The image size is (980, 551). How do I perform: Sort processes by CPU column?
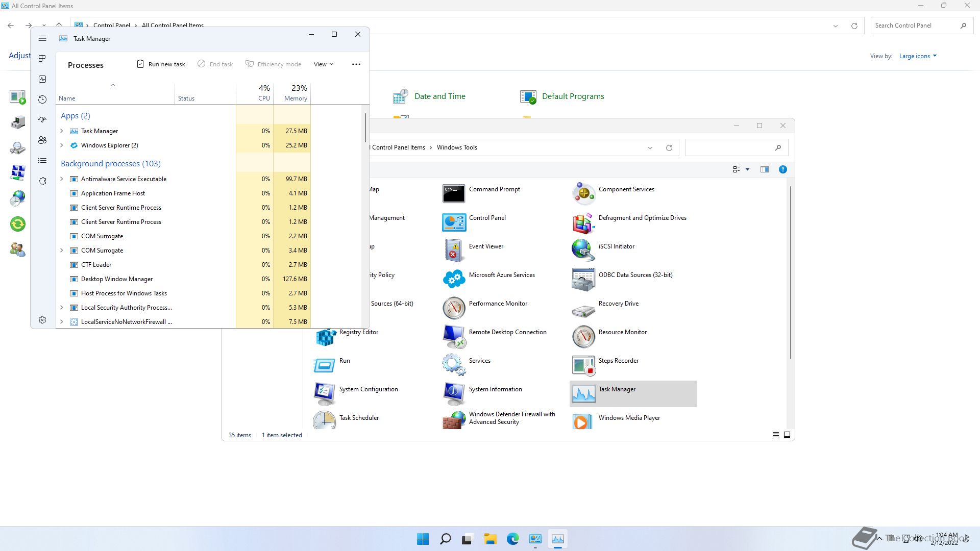[x=255, y=93]
